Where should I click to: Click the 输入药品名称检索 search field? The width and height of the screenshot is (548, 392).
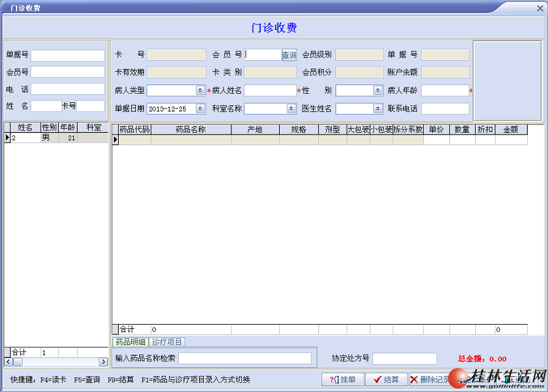click(245, 358)
